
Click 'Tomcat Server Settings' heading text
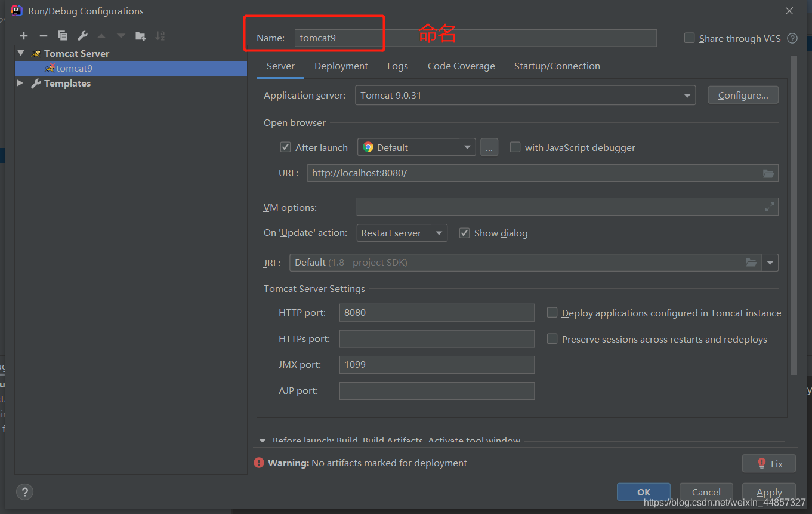tap(314, 289)
